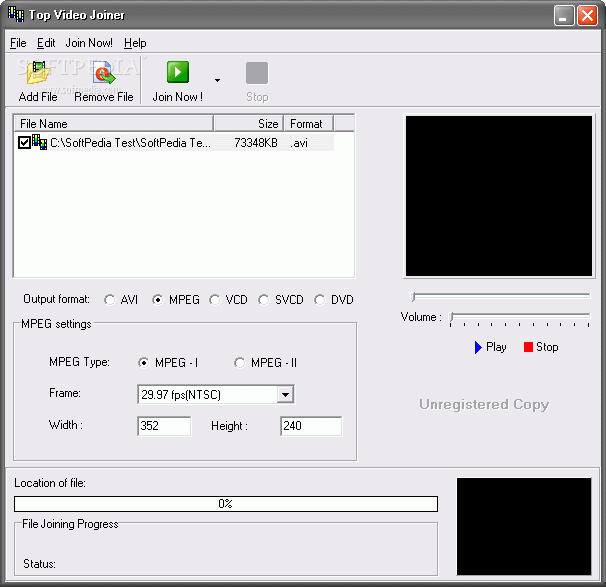Select MPEG output format
Viewport: 606px width, 587px height.
tap(157, 300)
